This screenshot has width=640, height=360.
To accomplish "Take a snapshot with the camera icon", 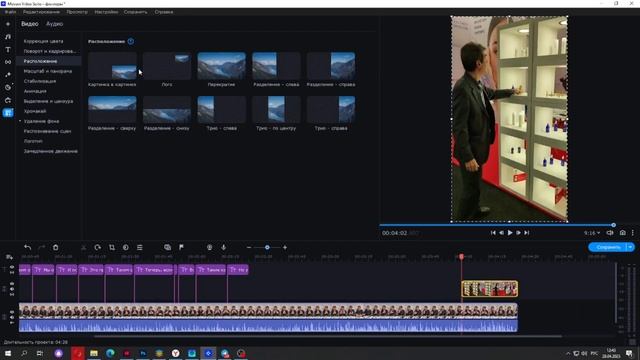I will pos(622,233).
